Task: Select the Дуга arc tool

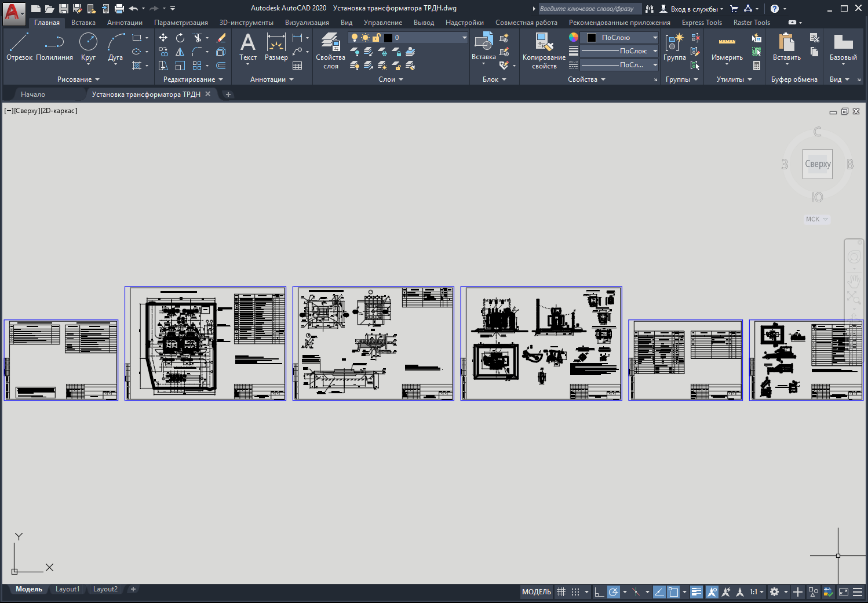Action: tap(115, 47)
